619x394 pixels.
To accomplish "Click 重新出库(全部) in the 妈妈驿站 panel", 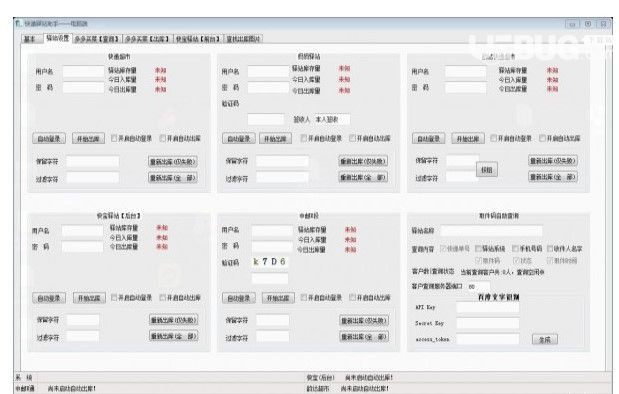I will tap(363, 177).
